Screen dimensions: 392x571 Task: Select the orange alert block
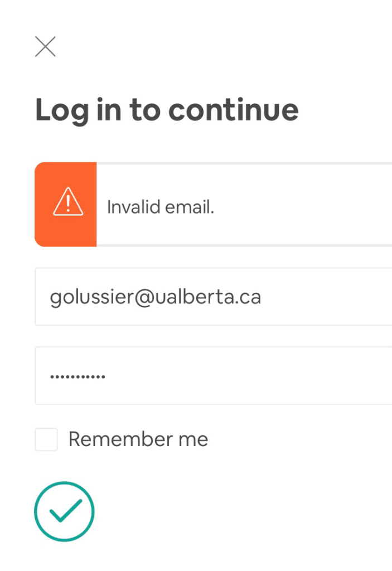click(x=66, y=204)
